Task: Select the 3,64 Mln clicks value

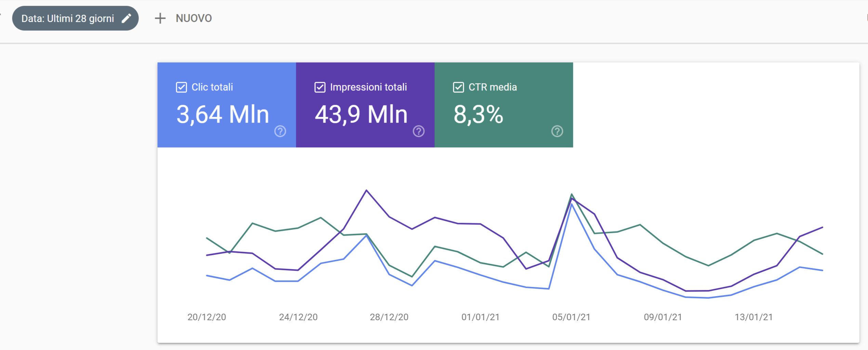Action: pyautogui.click(x=223, y=114)
